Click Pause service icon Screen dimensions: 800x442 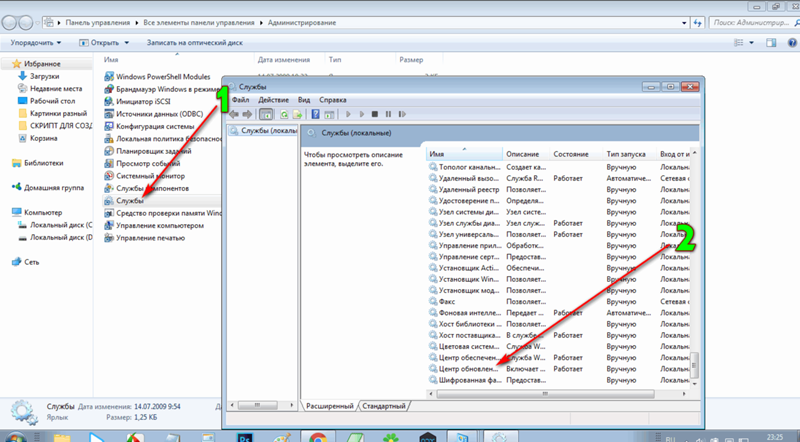tap(388, 114)
